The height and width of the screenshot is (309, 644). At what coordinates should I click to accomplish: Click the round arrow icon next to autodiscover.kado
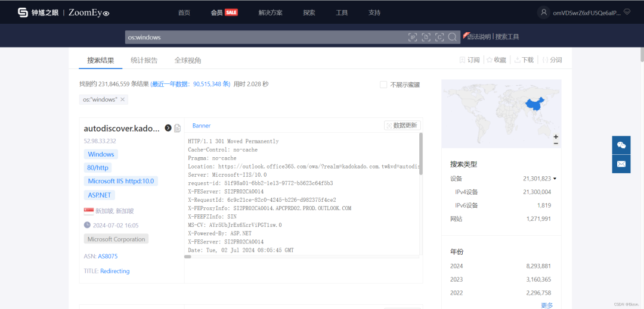pos(168,128)
